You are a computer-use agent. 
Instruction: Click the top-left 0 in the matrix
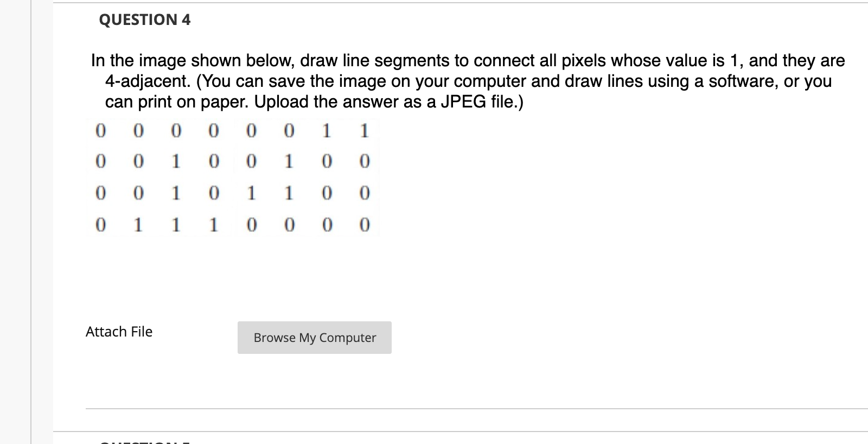coord(101,130)
